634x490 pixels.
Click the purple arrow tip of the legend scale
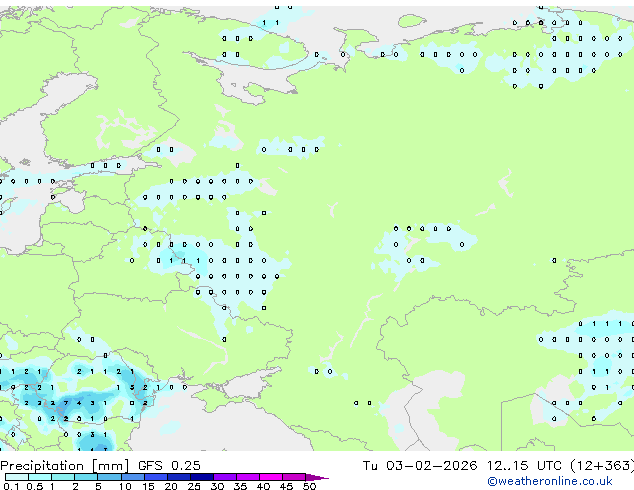(x=317, y=477)
